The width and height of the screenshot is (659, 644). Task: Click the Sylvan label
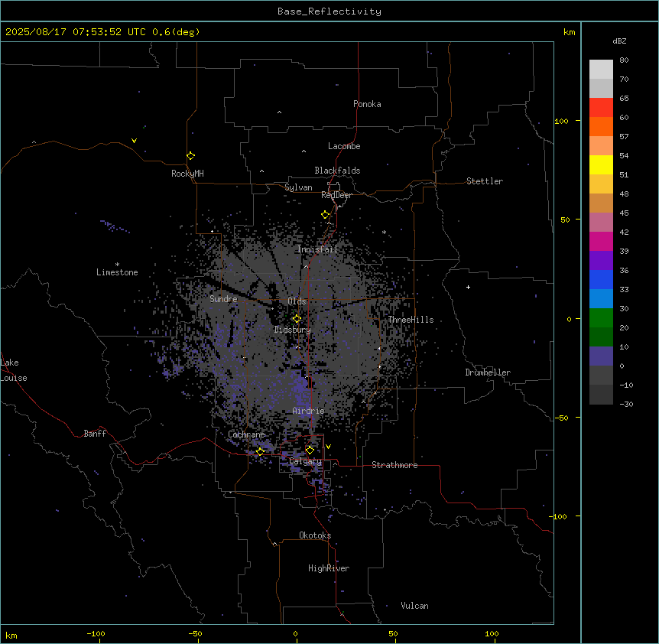coord(298,187)
